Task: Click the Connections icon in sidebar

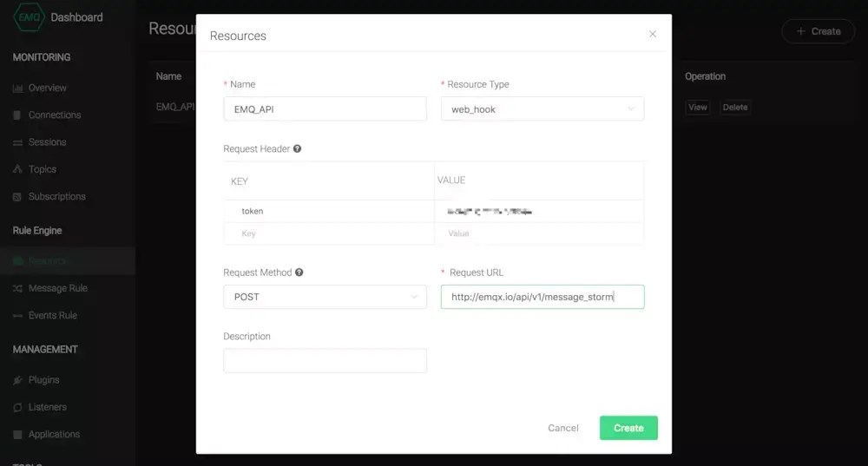Action: (x=17, y=115)
